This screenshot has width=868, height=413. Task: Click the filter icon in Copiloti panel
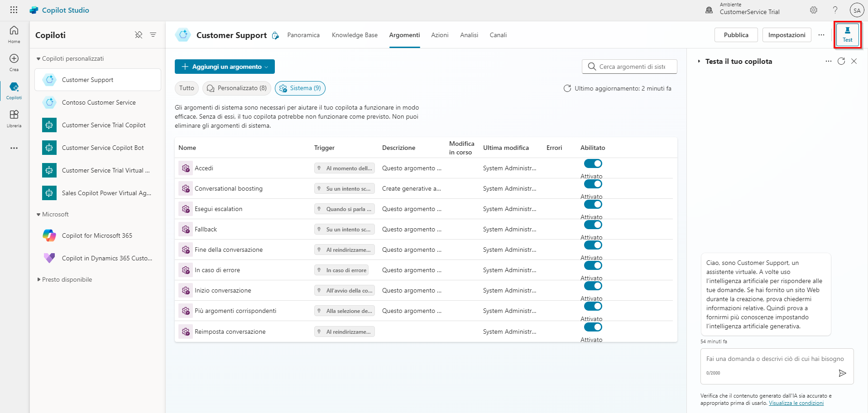click(x=153, y=35)
